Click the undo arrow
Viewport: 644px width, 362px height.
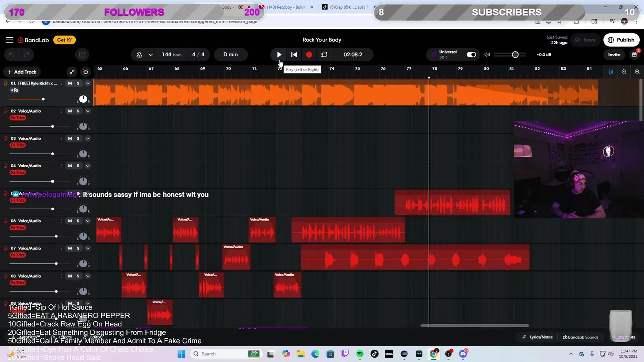pyautogui.click(x=12, y=54)
